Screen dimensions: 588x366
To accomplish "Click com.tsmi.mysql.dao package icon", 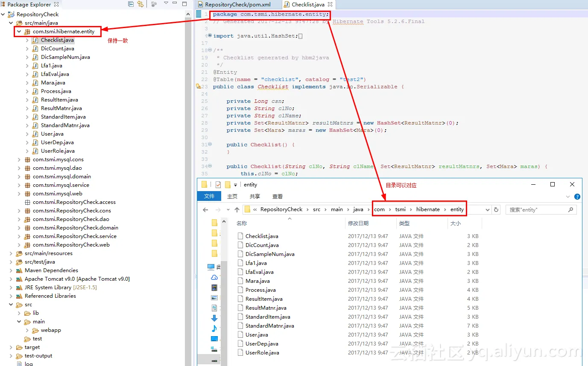I will (x=27, y=168).
